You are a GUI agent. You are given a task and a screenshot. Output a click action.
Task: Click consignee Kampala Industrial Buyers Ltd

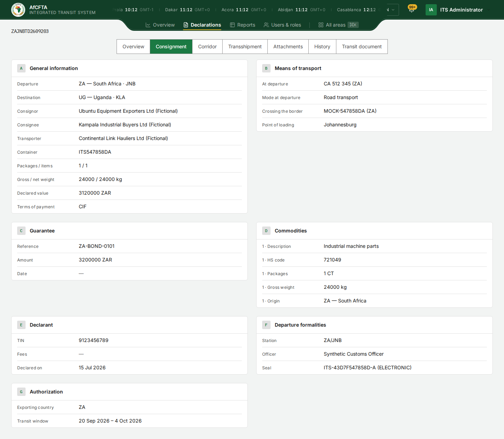click(125, 125)
